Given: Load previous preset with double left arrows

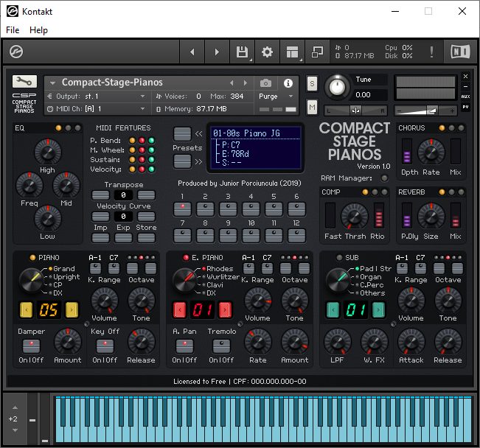Looking at the screenshot, I should [182, 133].
